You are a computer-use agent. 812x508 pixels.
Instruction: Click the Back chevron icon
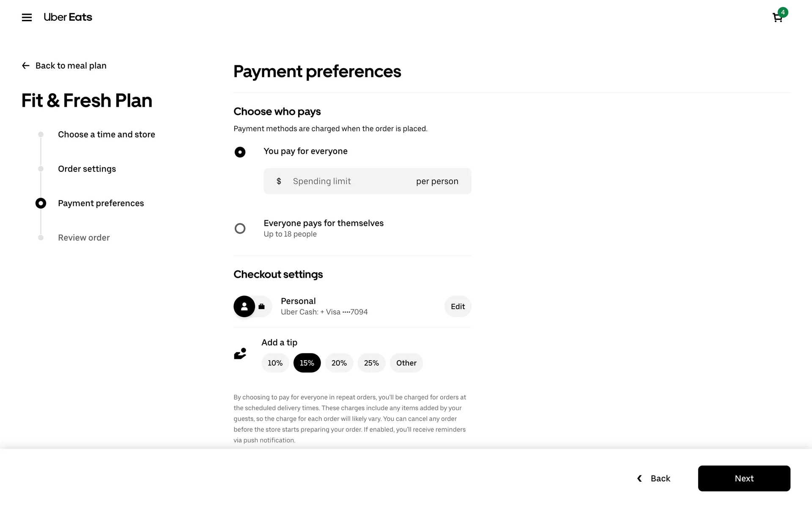coord(639,478)
